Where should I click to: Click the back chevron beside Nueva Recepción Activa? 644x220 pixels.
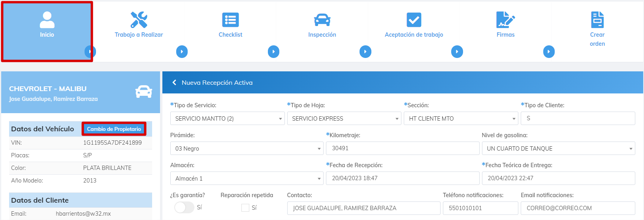(x=174, y=82)
